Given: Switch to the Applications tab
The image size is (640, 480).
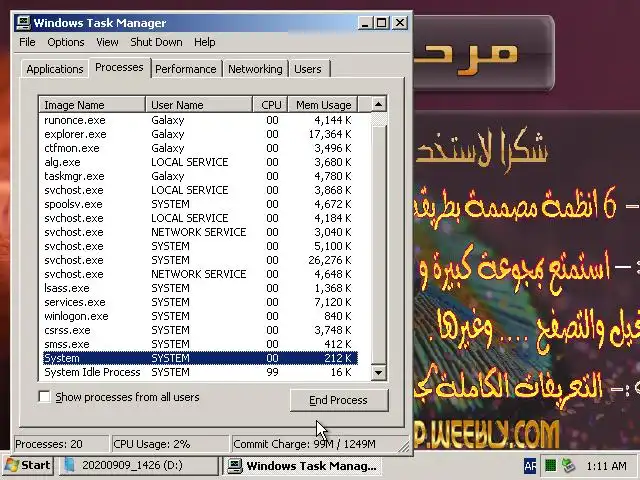Looking at the screenshot, I should [x=55, y=69].
